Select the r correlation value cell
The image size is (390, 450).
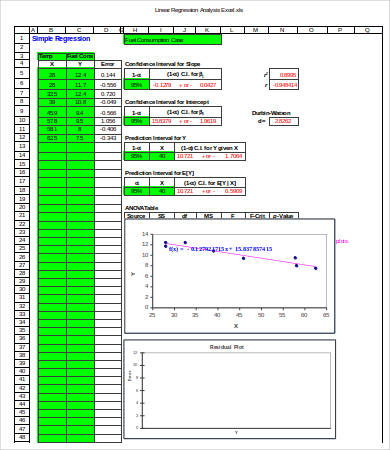tap(284, 85)
